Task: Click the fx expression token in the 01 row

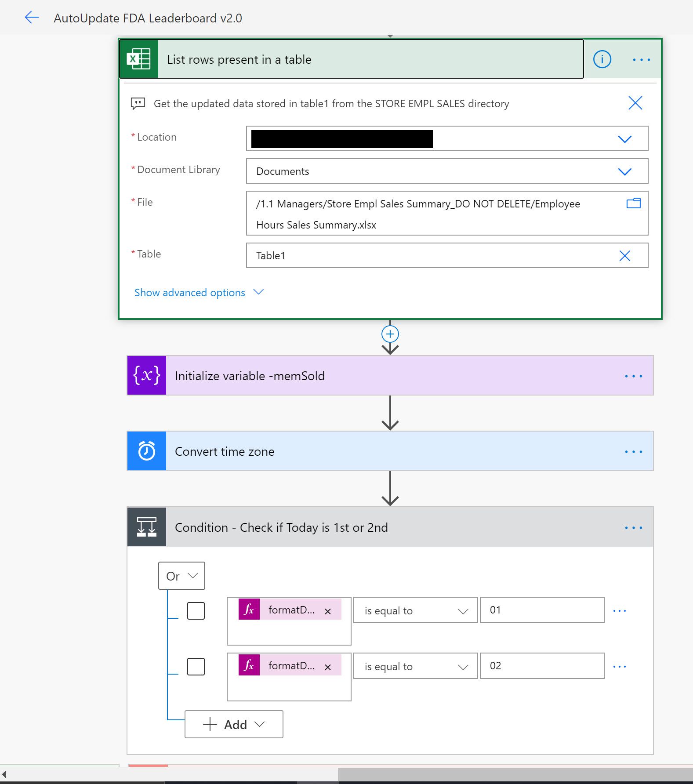Action: 290,609
